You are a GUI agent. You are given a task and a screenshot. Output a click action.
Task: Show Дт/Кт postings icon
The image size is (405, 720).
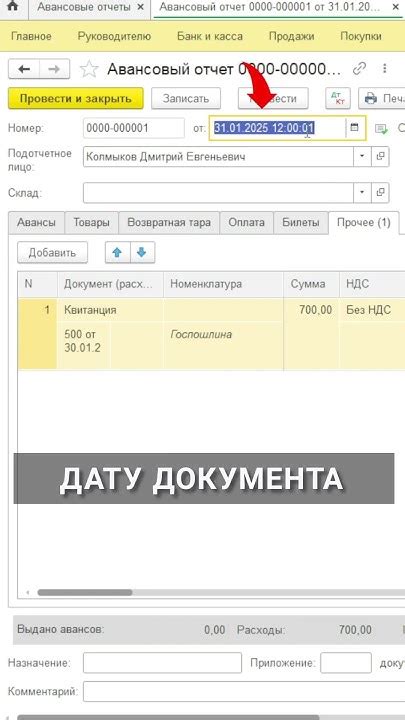click(338, 98)
